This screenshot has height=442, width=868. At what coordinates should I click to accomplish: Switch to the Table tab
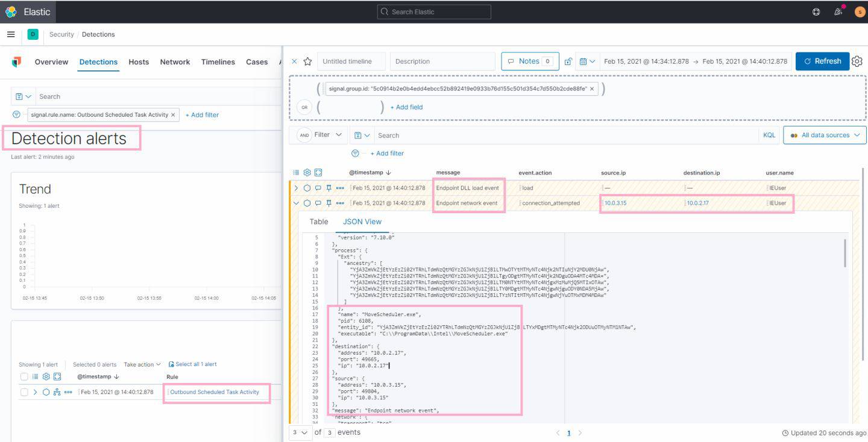319,222
